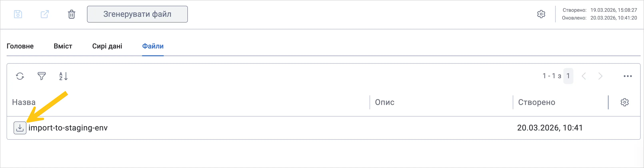Select page number 1 in pagination
644x168 pixels.
click(568, 76)
